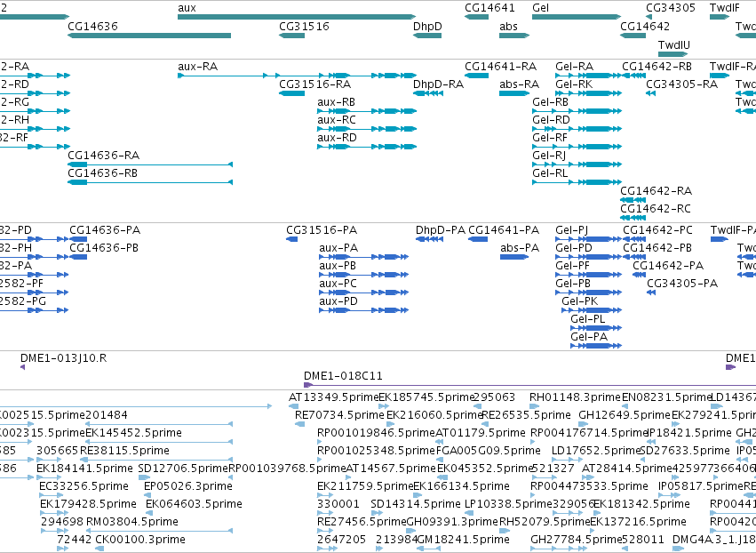Image resolution: width=756 pixels, height=553 pixels.
Task: Click EST GH12649.5prime
Action: click(x=625, y=415)
